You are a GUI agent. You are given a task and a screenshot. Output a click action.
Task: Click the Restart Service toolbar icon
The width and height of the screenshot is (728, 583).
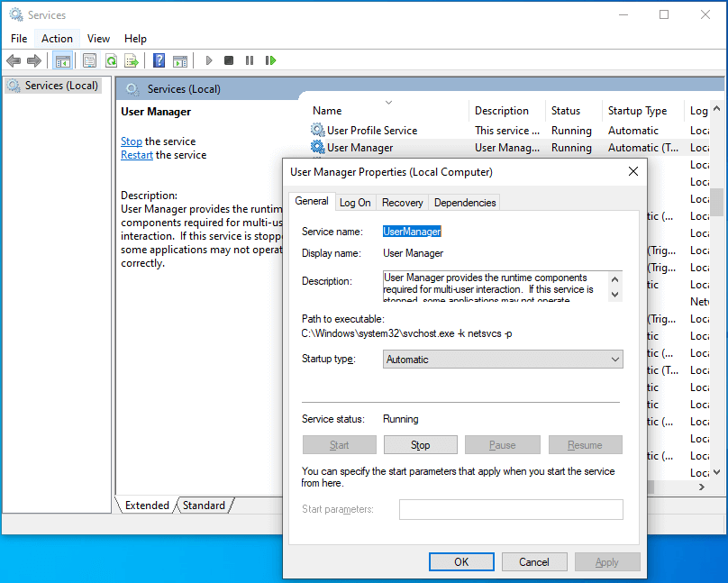(x=271, y=60)
